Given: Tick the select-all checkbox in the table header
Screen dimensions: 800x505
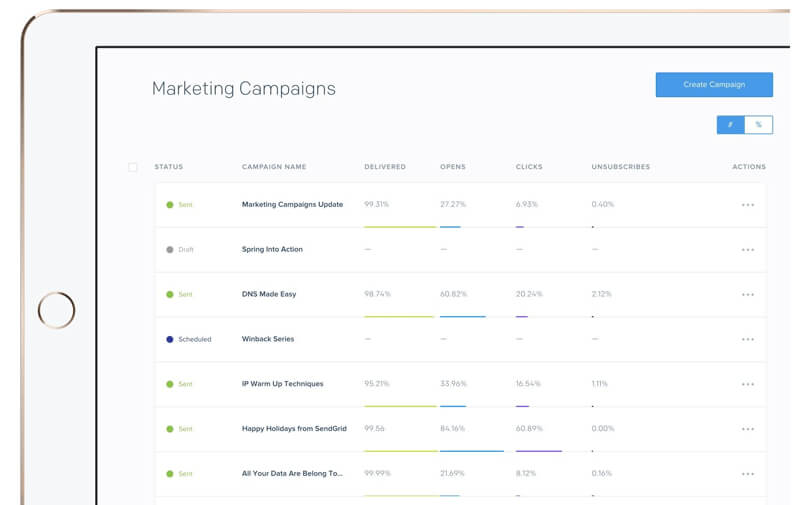Looking at the screenshot, I should point(133,167).
